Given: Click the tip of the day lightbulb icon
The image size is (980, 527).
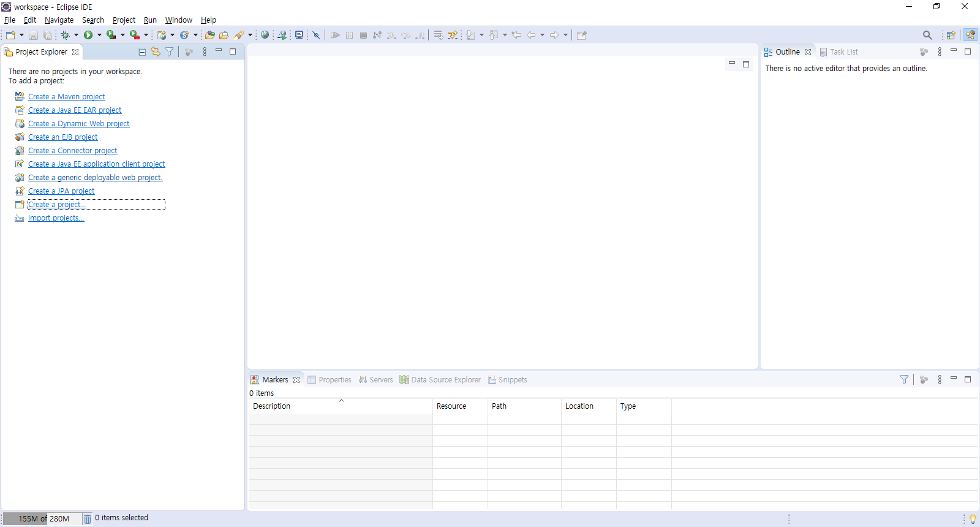Looking at the screenshot, I should (973, 519).
